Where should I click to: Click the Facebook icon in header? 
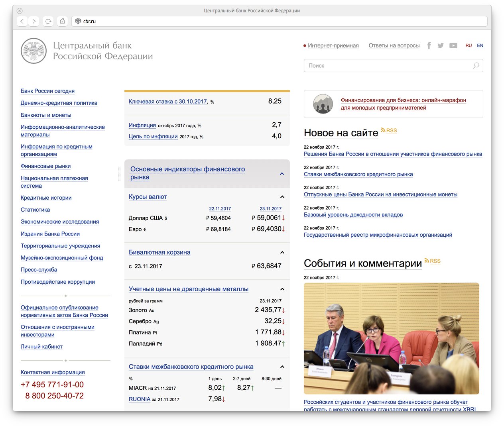coord(429,46)
